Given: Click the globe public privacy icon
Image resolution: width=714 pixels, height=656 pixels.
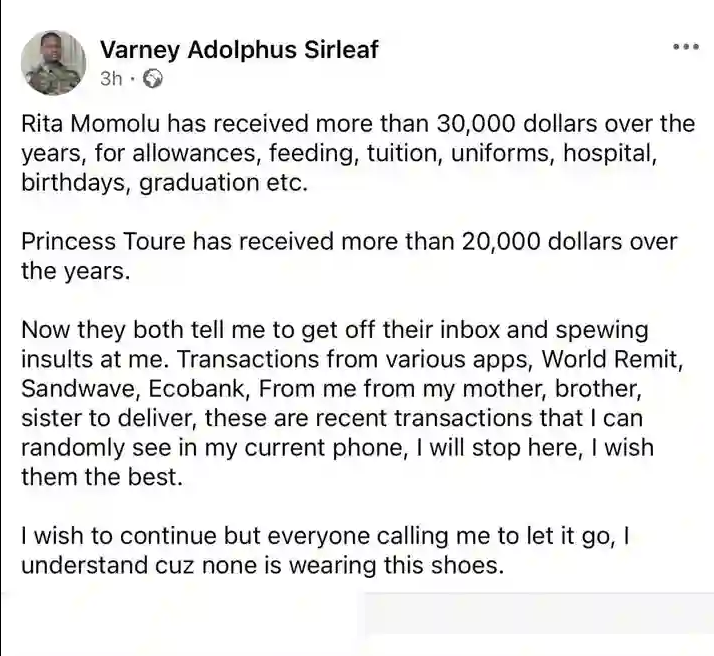Looking at the screenshot, I should [152, 77].
